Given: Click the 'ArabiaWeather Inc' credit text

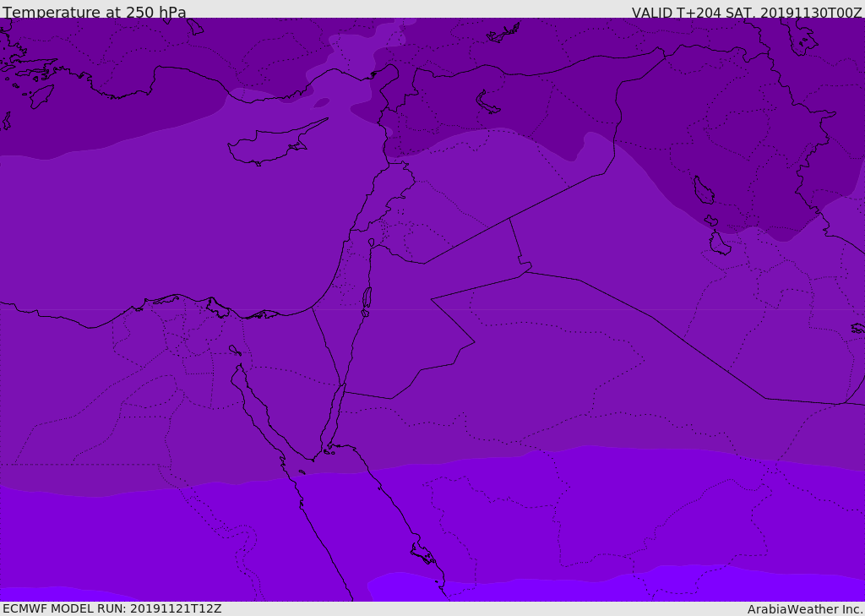Looking at the screenshot, I should point(805,609).
